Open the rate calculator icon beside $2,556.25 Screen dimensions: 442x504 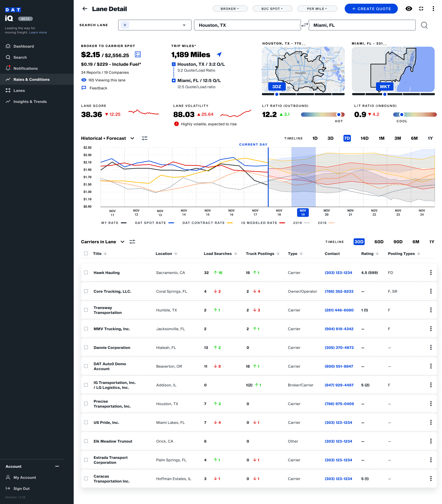(138, 54)
